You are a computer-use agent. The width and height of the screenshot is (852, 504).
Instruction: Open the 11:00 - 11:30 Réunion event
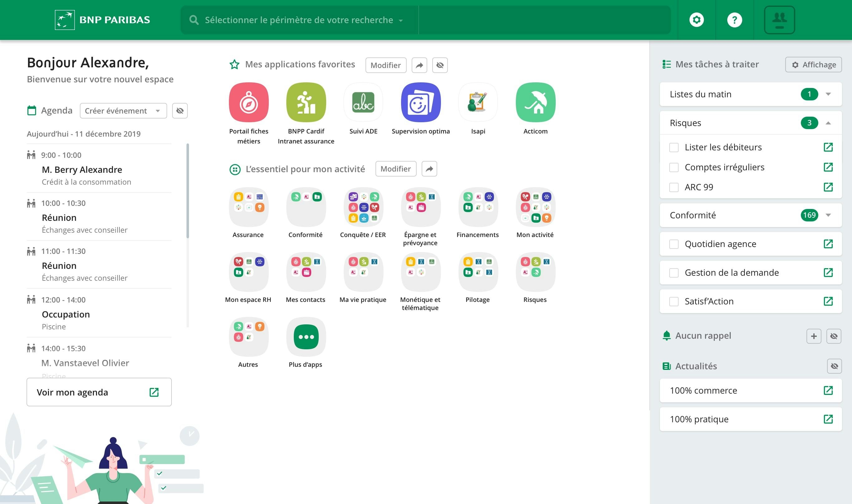99,264
